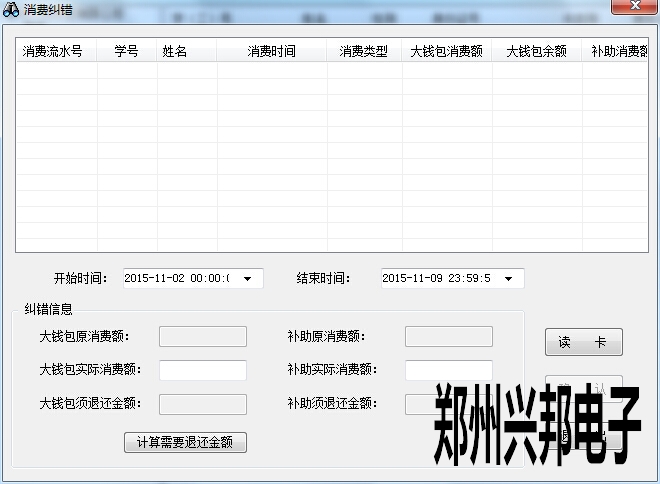Focus the 补助实际消费额 input field
This screenshot has height=484, width=660.
click(x=448, y=371)
